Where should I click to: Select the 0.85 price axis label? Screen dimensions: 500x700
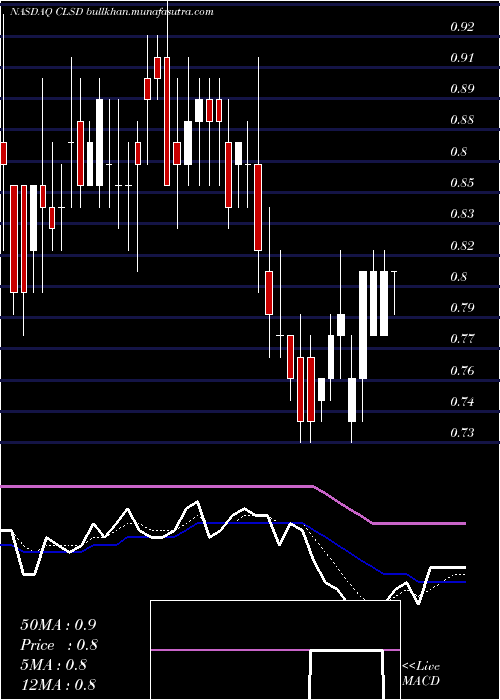[x=462, y=183]
